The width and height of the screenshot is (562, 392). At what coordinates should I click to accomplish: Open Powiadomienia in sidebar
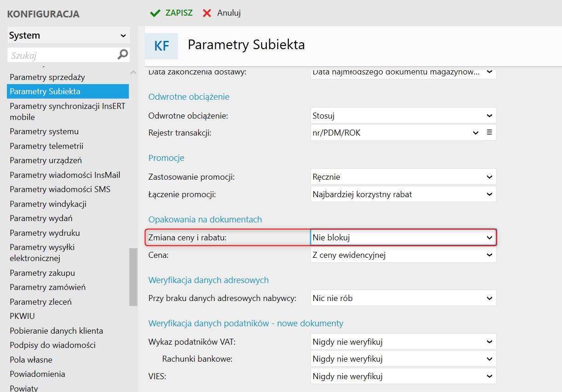coord(37,374)
